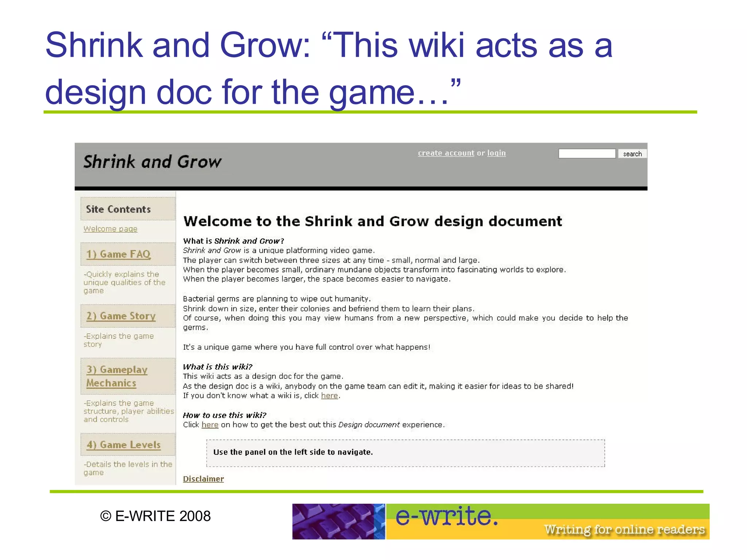This screenshot has width=747, height=560.
Task: Open the 1) Game FAQ section
Action: pos(118,254)
